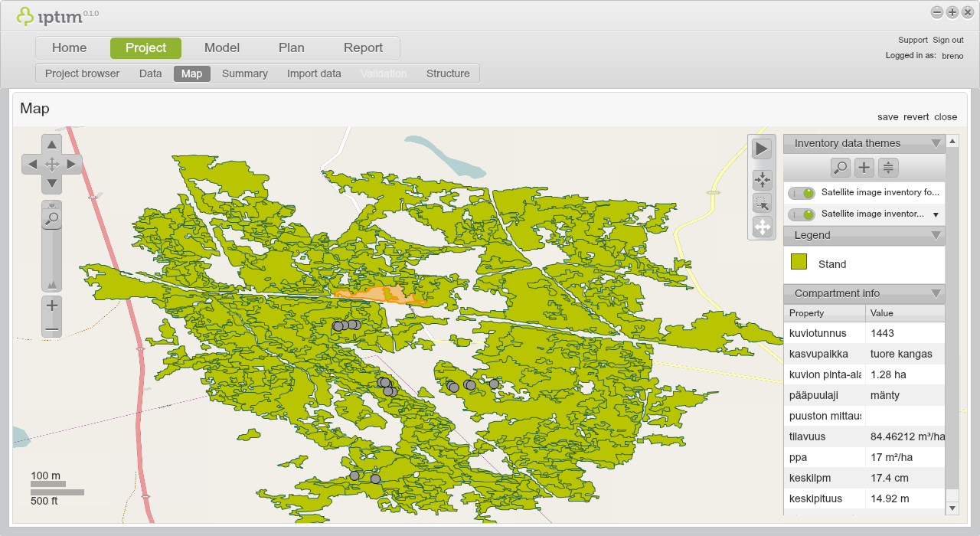
Task: Open the dropdown next to the second satellite layer
Action: click(x=934, y=214)
